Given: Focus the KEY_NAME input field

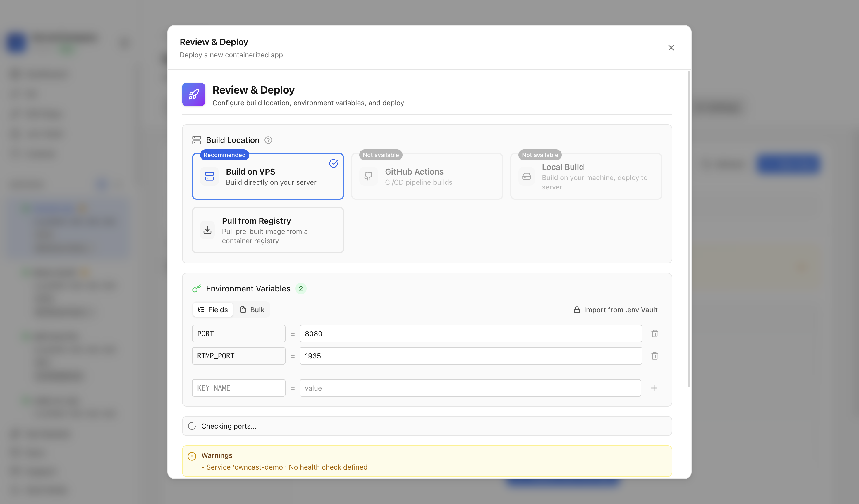Looking at the screenshot, I should (x=239, y=388).
